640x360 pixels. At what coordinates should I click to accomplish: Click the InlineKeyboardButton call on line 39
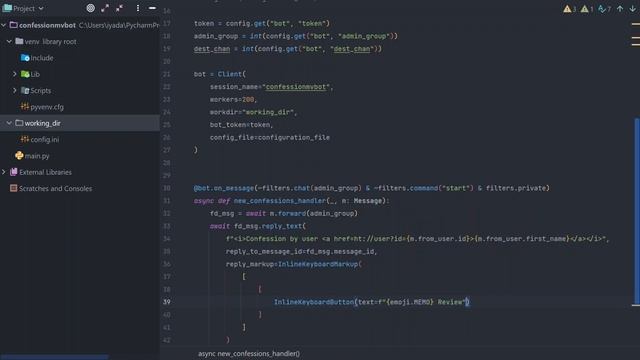point(314,302)
